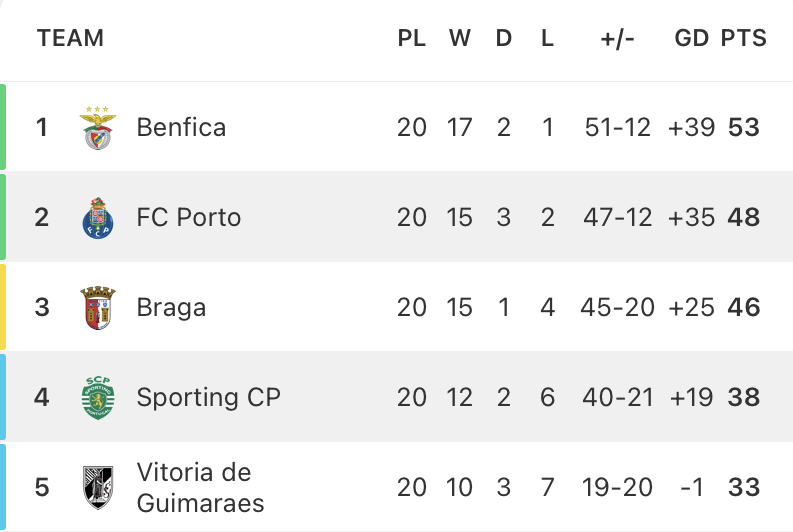Select Vitoria de Guimaraes team name
Viewport: 793px width, 532px height.
(x=200, y=487)
